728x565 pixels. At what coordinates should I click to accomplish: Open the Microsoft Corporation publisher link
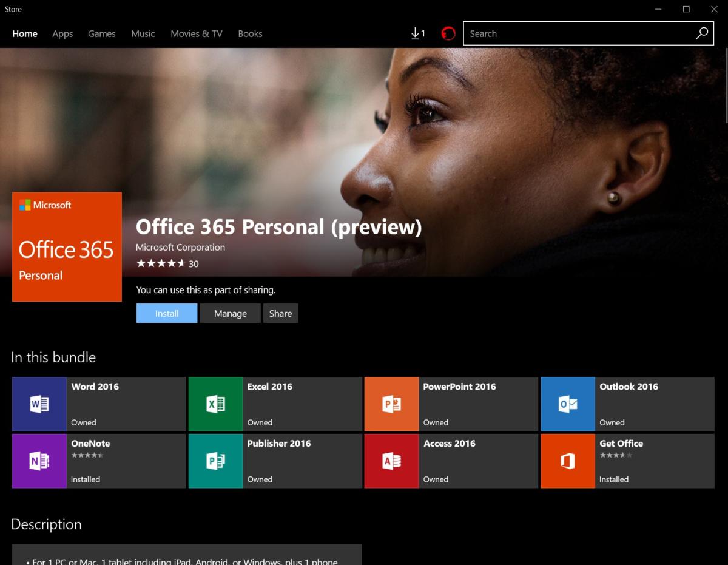180,248
